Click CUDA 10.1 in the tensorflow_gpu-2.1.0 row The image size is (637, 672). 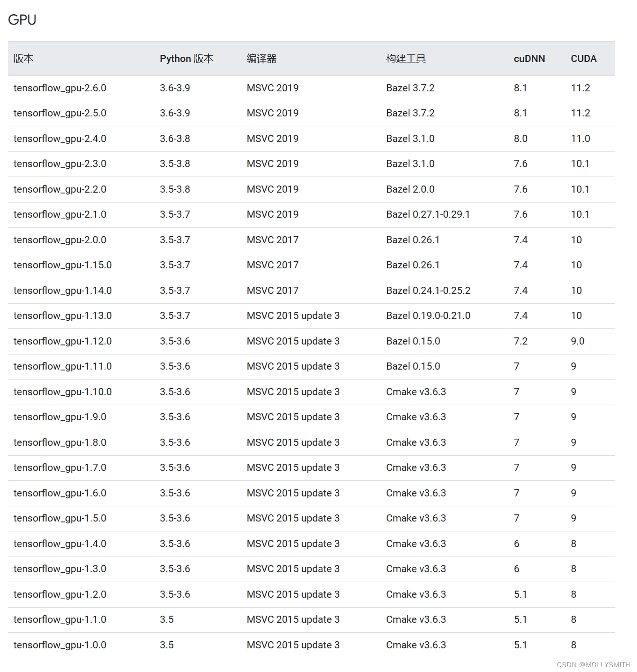(x=580, y=214)
